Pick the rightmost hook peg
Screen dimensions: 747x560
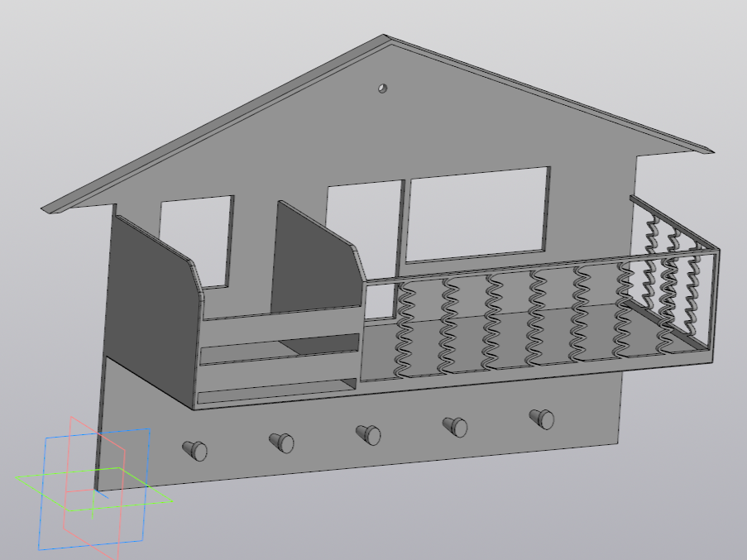pyautogui.click(x=542, y=419)
